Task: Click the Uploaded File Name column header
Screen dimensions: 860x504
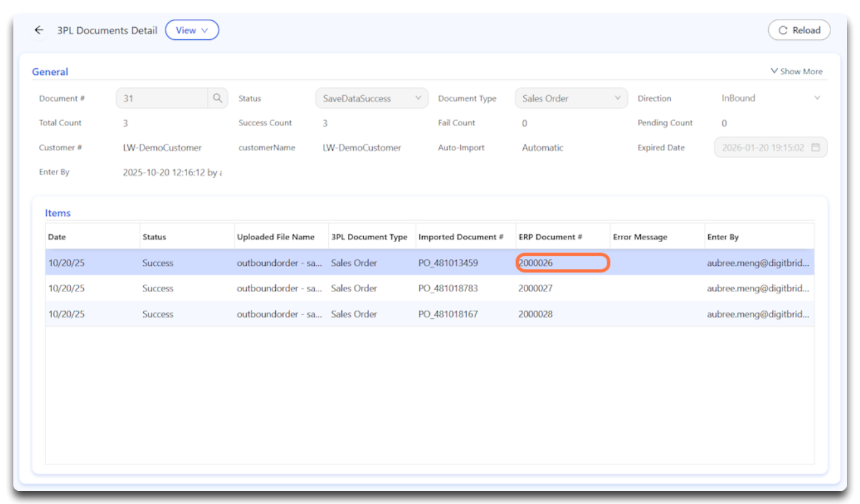Action: click(x=276, y=237)
